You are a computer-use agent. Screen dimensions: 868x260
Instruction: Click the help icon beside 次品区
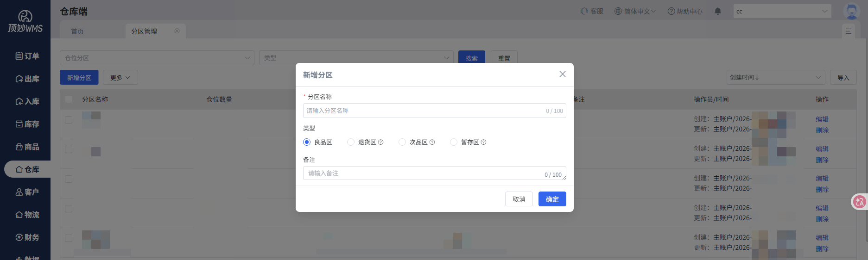[432, 142]
